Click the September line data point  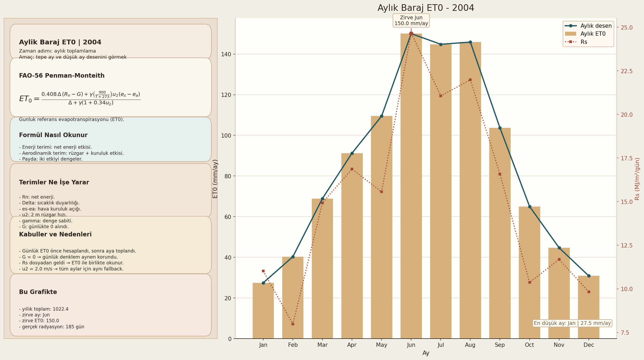500,128
